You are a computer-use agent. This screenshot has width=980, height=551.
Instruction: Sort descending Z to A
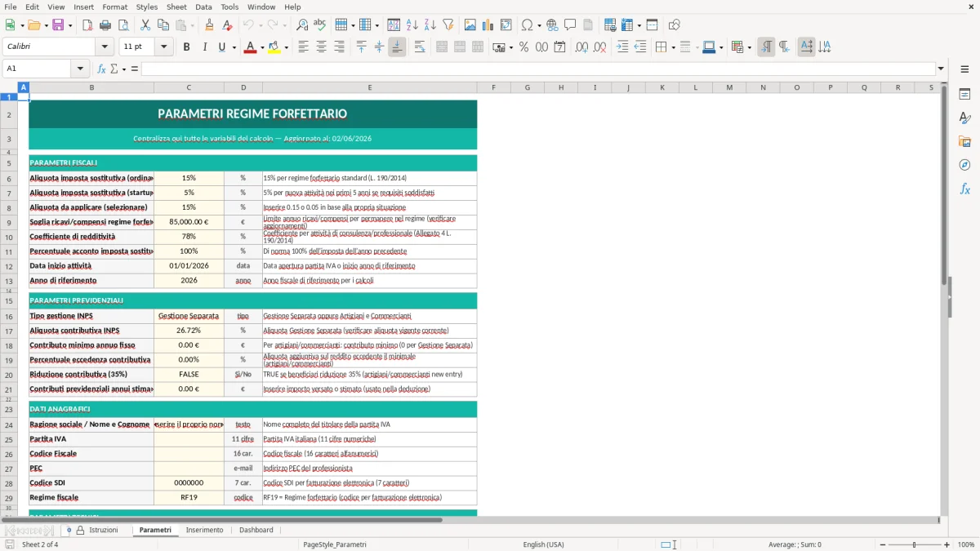[x=430, y=25]
